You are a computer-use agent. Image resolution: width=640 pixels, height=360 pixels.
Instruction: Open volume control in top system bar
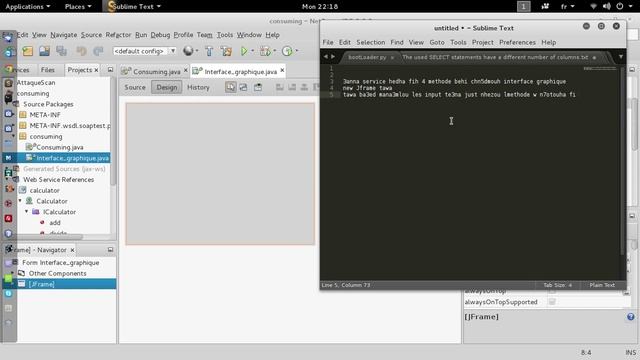[607, 6]
